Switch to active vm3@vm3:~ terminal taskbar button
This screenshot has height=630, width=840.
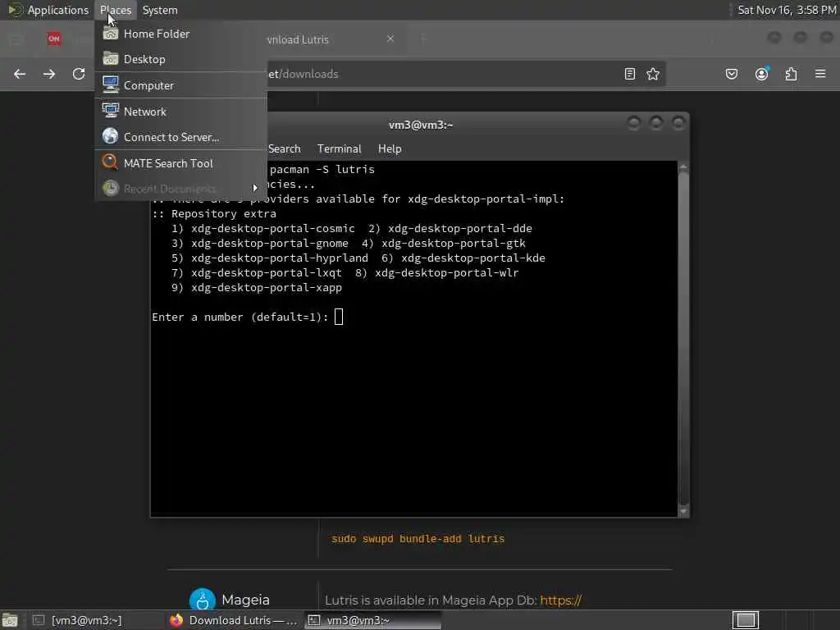(373, 620)
